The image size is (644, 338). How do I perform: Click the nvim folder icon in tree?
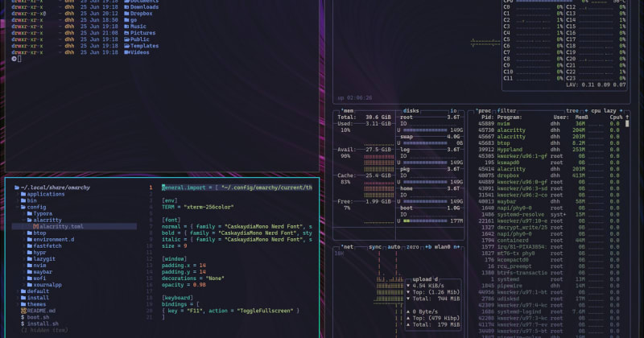(x=30, y=266)
